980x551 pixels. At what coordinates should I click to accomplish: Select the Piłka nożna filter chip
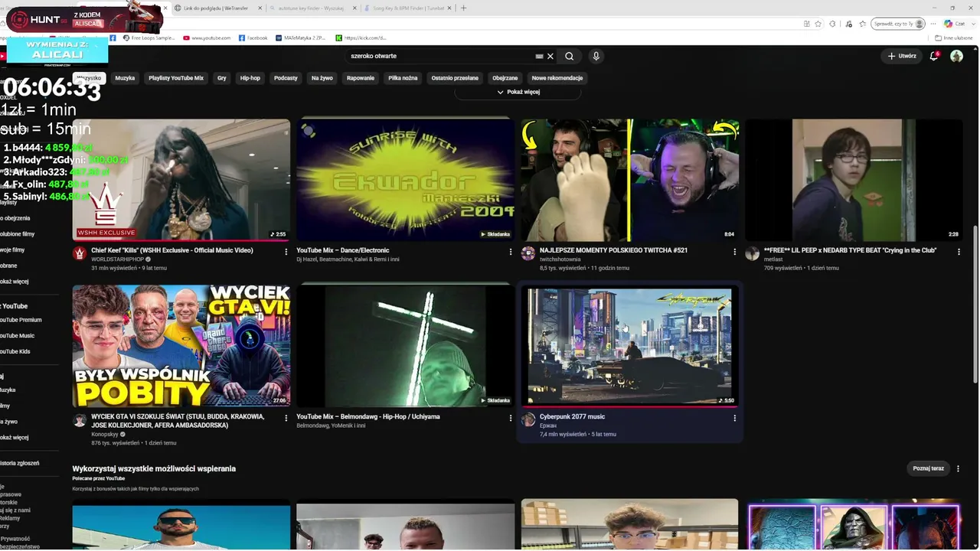403,78
